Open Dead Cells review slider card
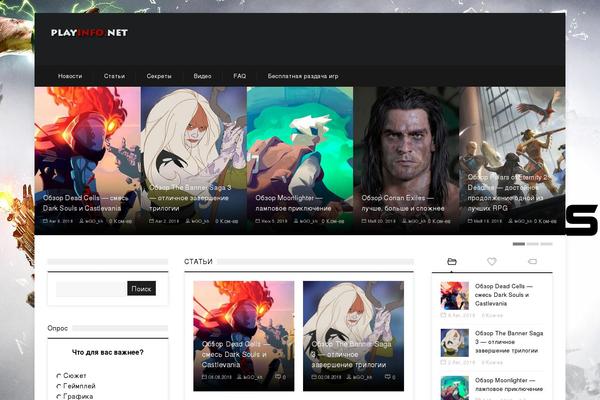600x400 pixels. [x=88, y=160]
